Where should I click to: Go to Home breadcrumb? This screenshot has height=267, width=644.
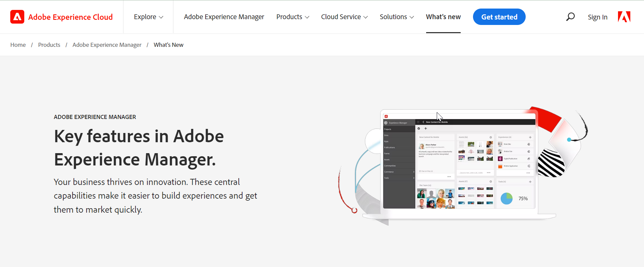click(x=18, y=45)
